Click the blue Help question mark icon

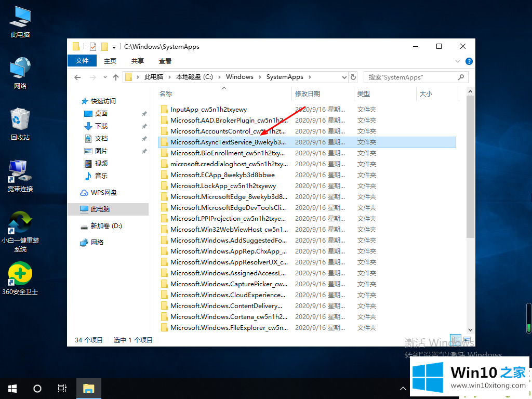469,61
